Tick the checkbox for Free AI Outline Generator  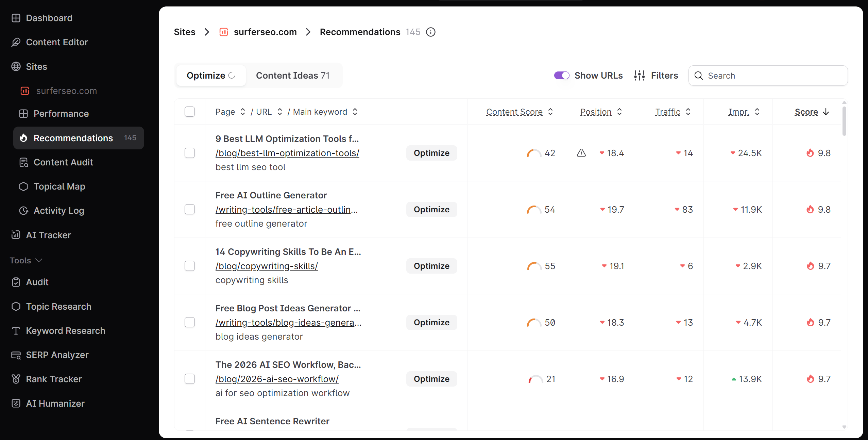[190, 210]
